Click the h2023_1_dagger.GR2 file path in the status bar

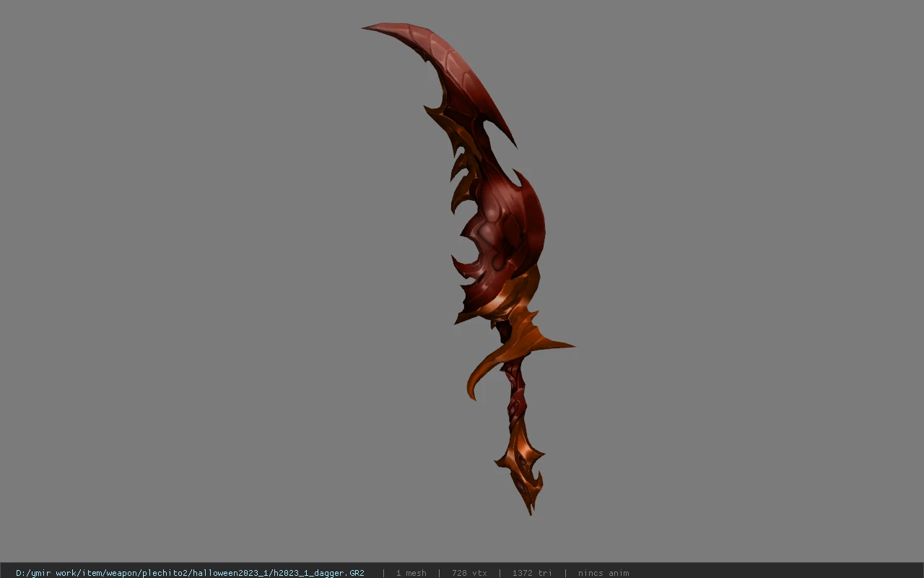[x=190, y=573]
